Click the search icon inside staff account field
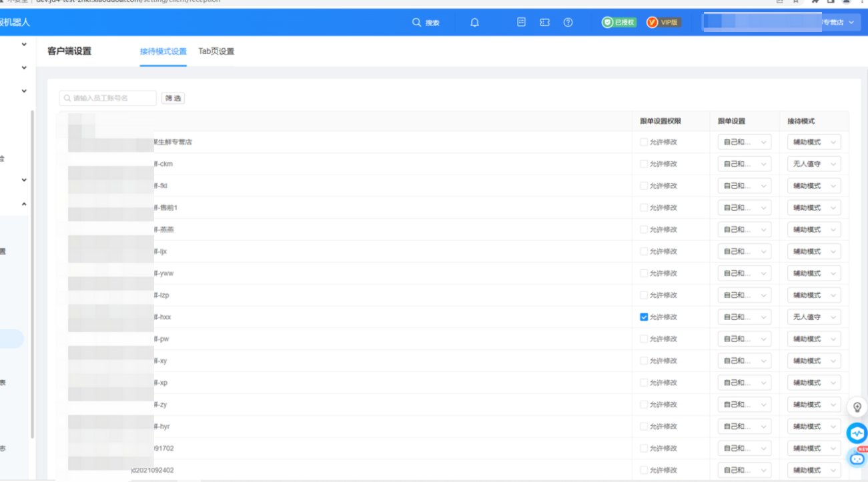The width and height of the screenshot is (868, 482). (67, 98)
